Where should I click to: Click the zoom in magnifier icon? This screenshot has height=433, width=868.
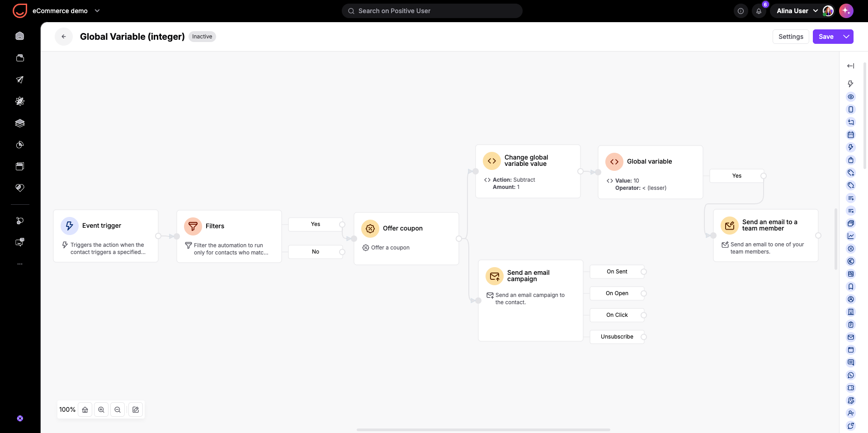(x=101, y=409)
